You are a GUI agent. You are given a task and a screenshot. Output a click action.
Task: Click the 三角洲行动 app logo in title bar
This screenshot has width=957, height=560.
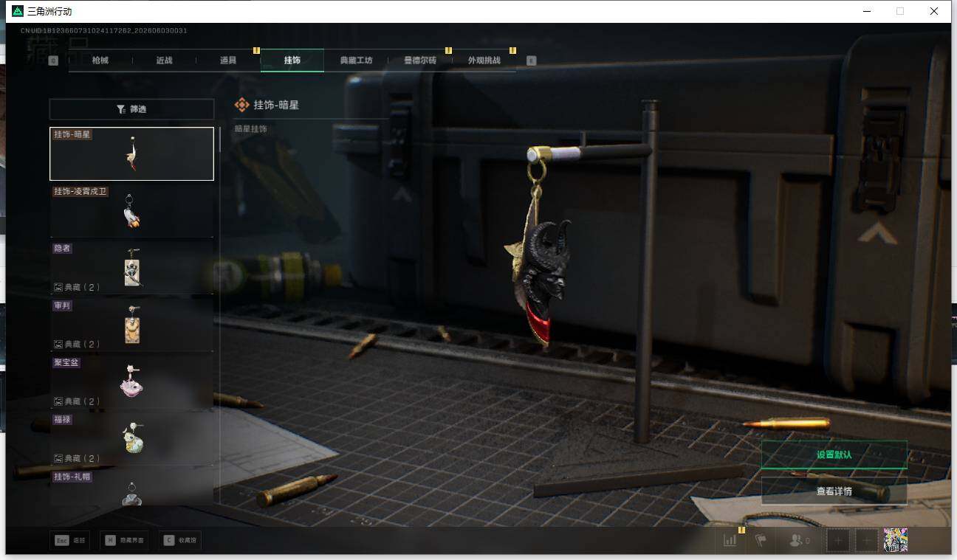tap(18, 11)
